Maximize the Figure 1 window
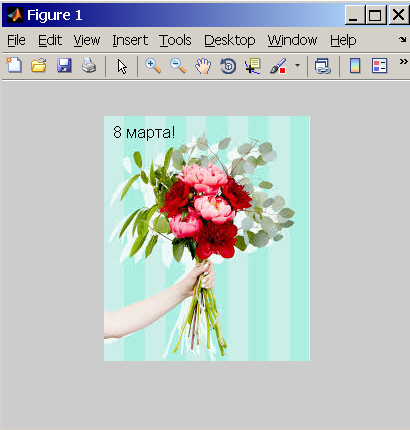This screenshot has width=410, height=430. tap(375, 15)
